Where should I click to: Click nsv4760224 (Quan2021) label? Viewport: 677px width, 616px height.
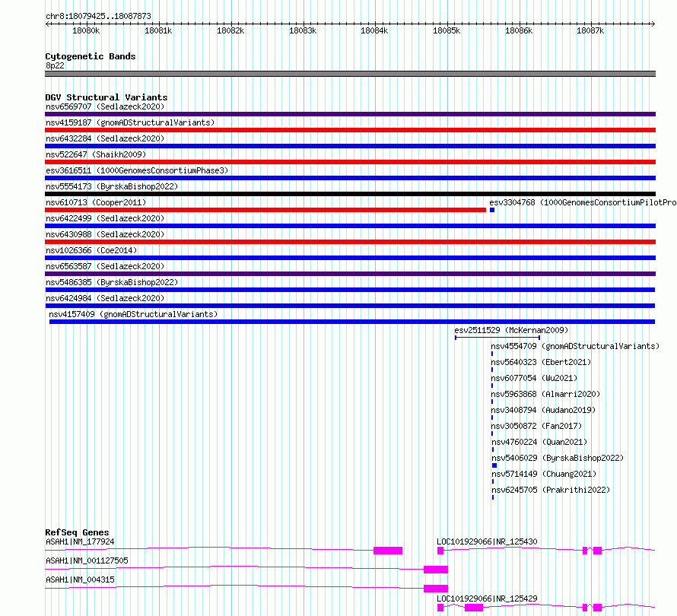[x=539, y=442]
